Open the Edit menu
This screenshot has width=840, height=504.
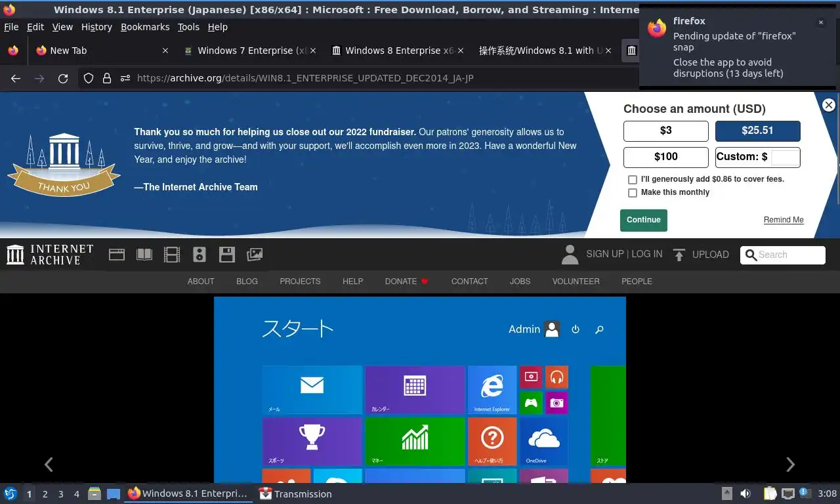pos(35,27)
